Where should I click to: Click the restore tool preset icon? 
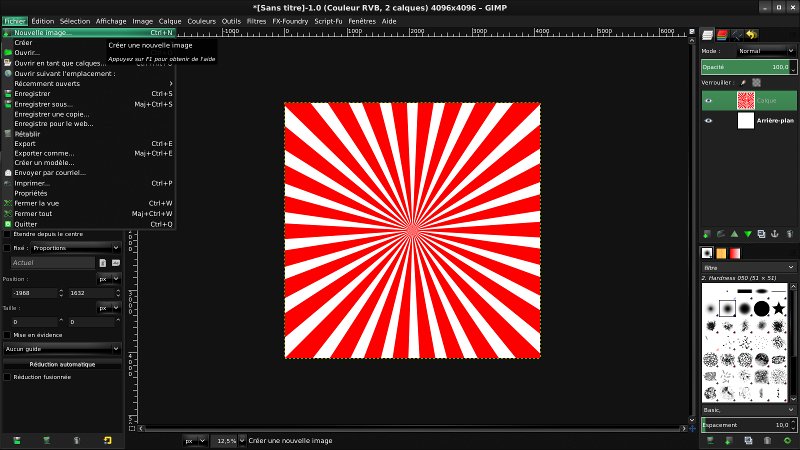[46, 440]
